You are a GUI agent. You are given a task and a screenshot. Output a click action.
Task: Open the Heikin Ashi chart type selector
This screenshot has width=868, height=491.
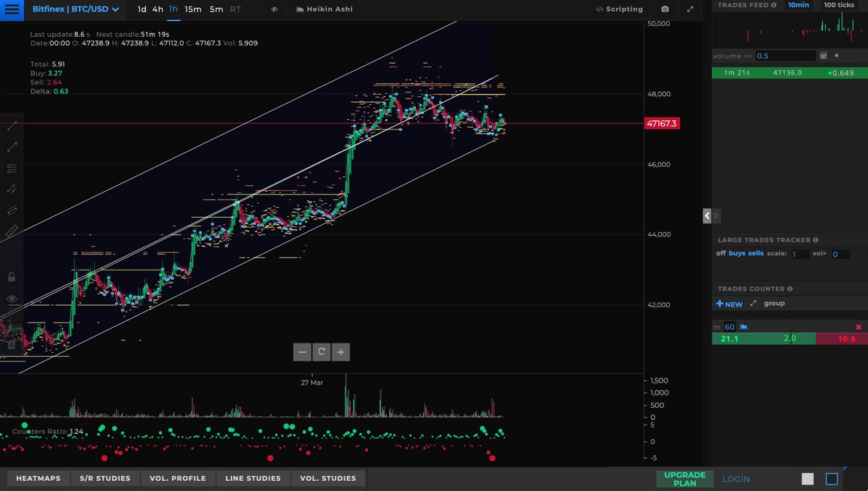[325, 9]
